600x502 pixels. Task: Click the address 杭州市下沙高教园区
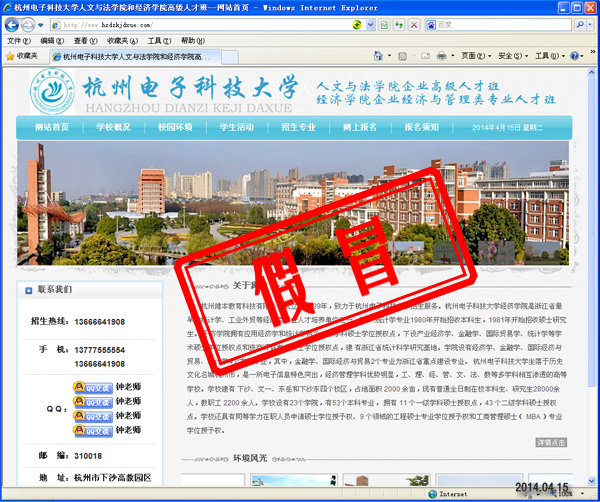point(113,478)
